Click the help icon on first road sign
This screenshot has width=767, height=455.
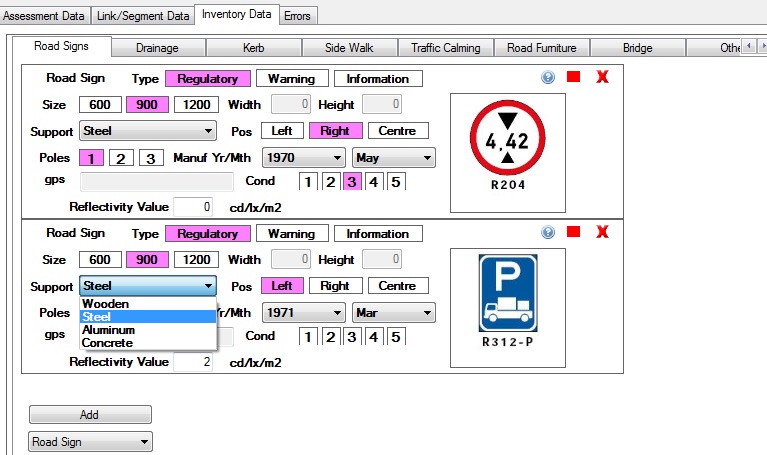(548, 77)
